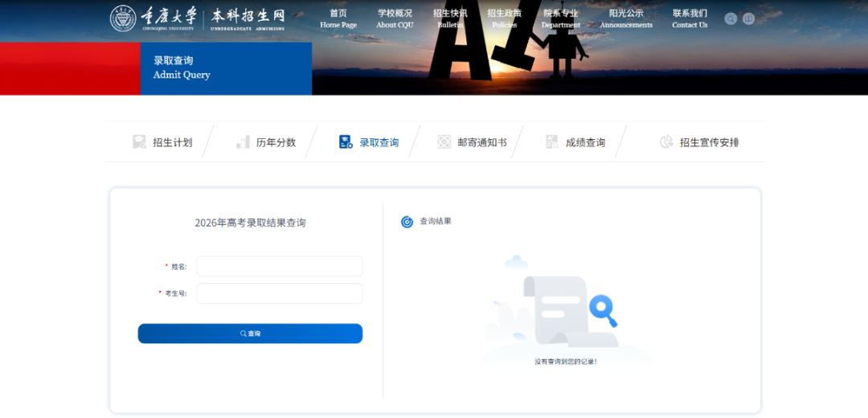Click the 录取查询 Admit Query banner heading
This screenshot has height=418, width=868.
click(182, 68)
